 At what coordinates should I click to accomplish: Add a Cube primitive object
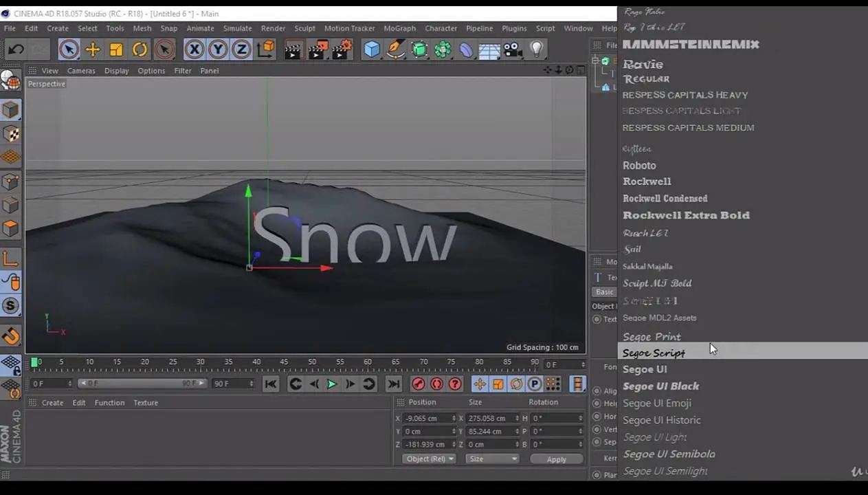[372, 49]
